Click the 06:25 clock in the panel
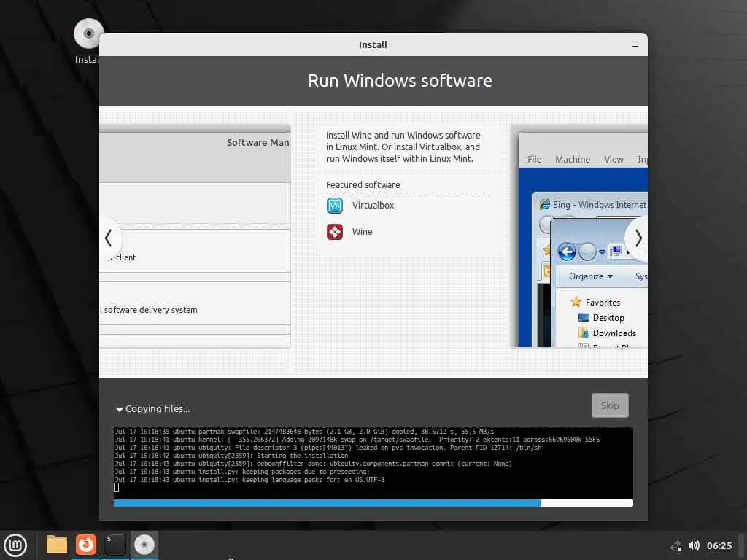747x560 pixels. point(719,545)
